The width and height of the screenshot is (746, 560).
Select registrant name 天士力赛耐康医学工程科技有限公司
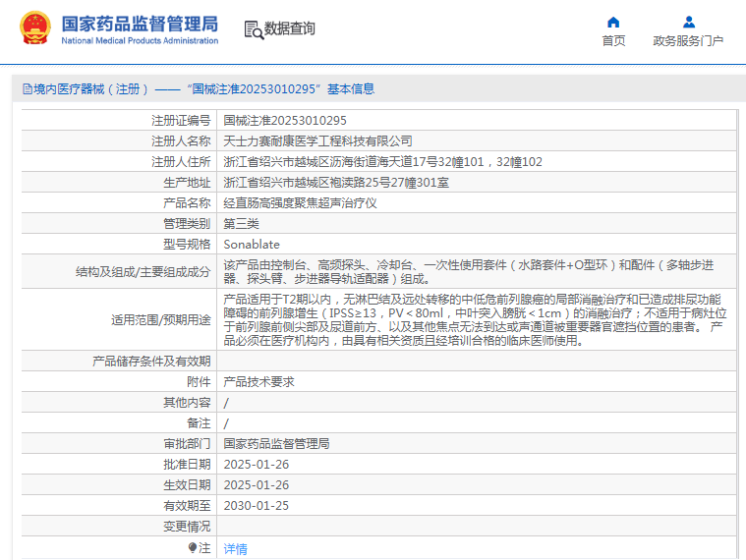click(x=317, y=141)
